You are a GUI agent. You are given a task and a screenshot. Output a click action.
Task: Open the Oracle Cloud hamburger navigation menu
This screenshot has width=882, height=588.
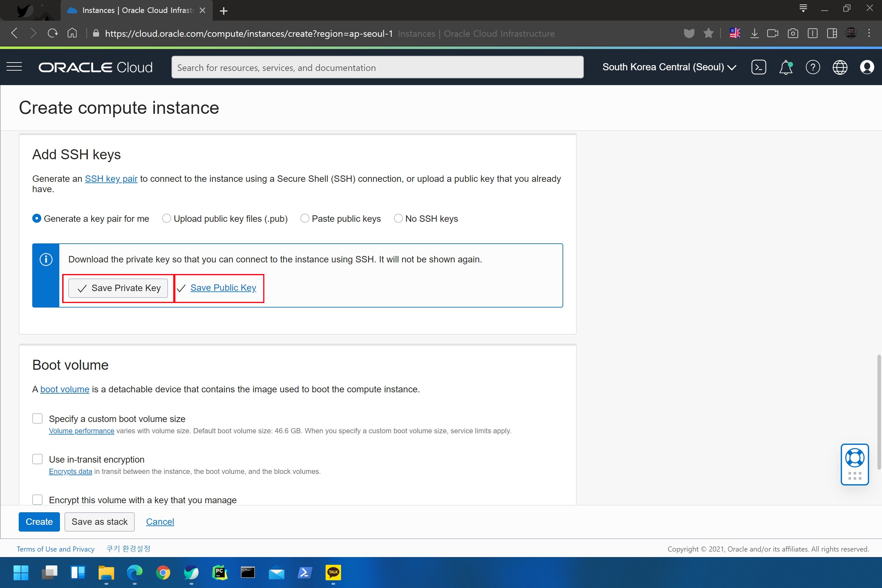[x=14, y=67]
